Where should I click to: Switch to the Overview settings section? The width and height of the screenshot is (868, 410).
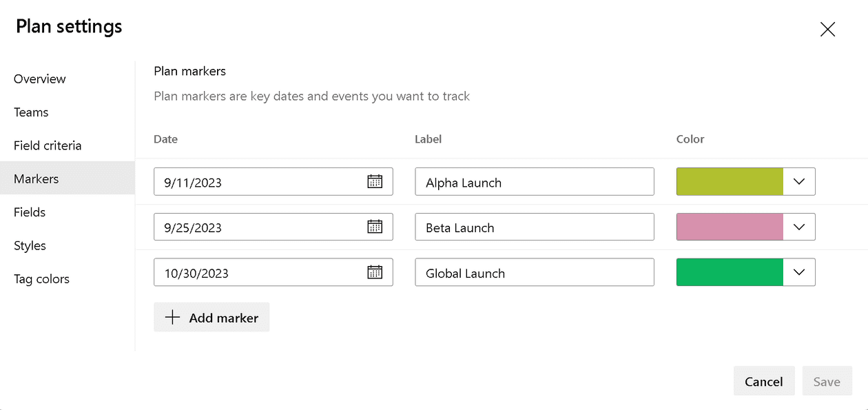[x=39, y=79]
